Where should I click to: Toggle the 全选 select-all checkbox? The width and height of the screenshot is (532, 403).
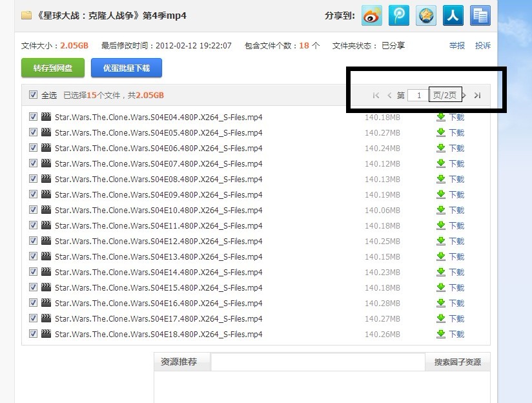33,95
